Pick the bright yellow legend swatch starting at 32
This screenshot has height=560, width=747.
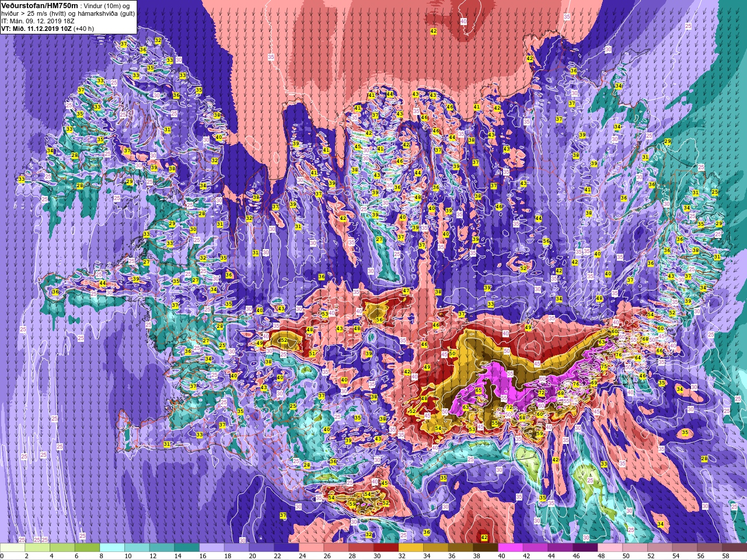tap(411, 548)
